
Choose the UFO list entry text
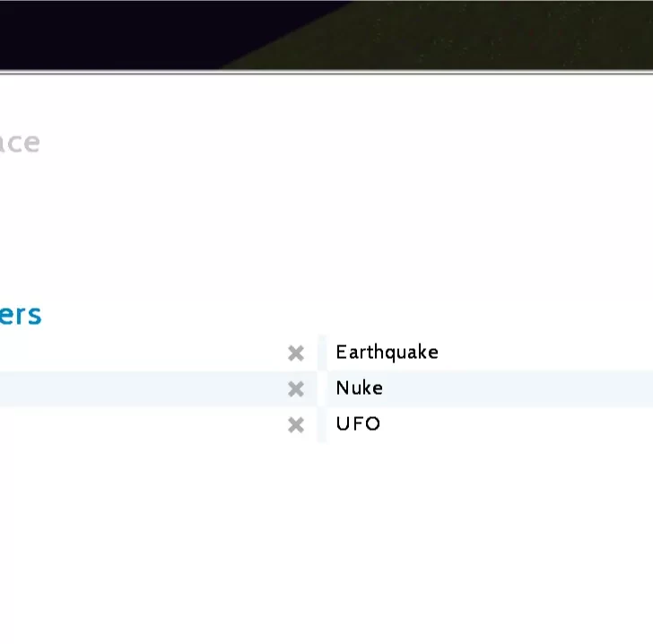click(358, 424)
